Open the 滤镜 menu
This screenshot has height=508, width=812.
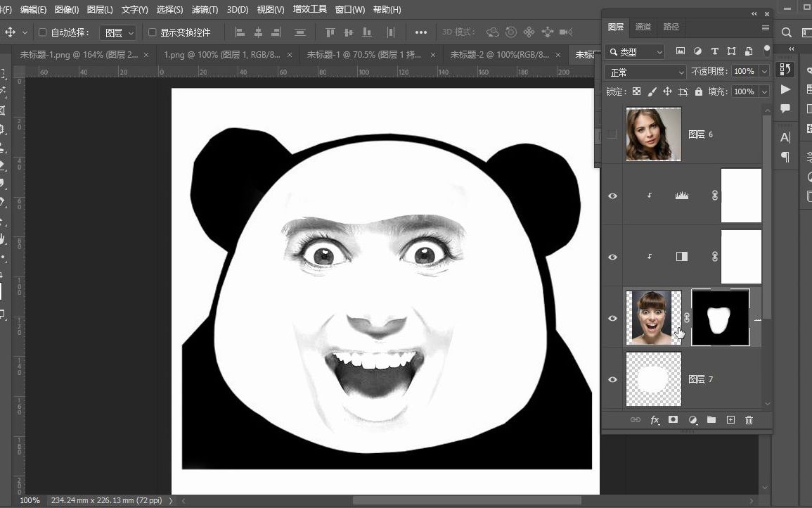(x=203, y=9)
